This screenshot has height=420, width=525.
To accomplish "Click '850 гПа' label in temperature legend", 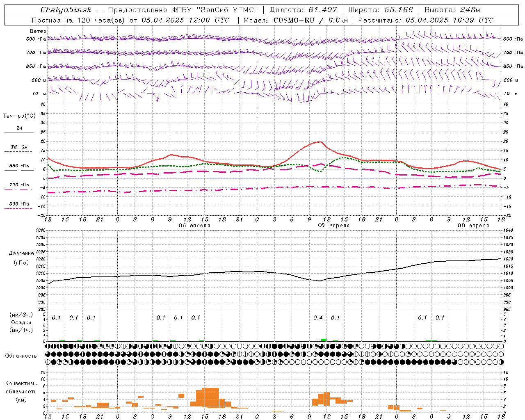I will 19,166.
